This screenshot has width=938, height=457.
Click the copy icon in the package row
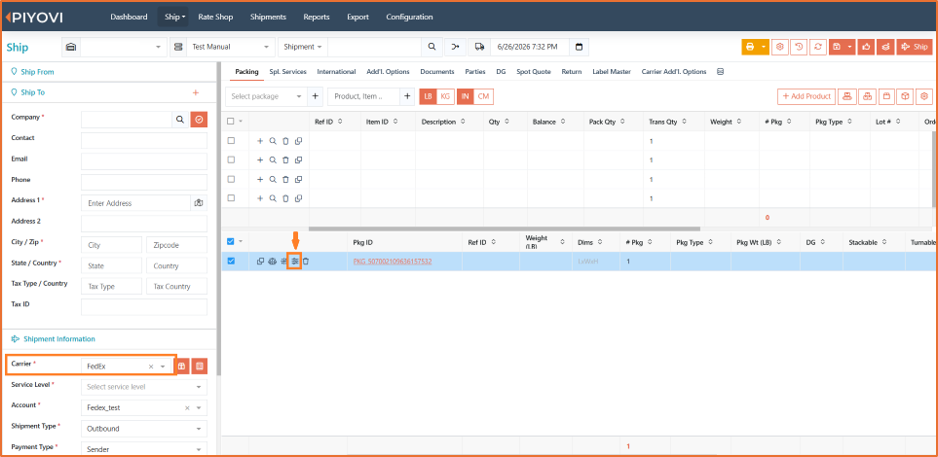pyautogui.click(x=260, y=261)
